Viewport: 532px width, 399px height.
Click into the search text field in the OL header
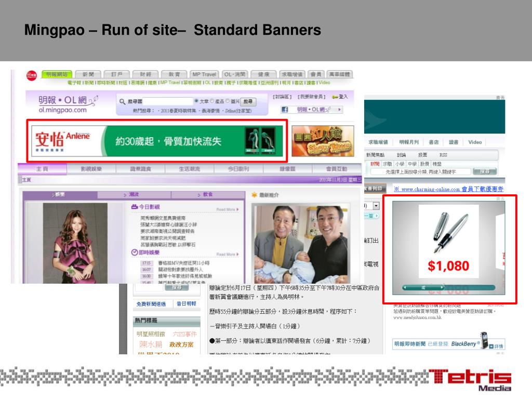pos(168,101)
